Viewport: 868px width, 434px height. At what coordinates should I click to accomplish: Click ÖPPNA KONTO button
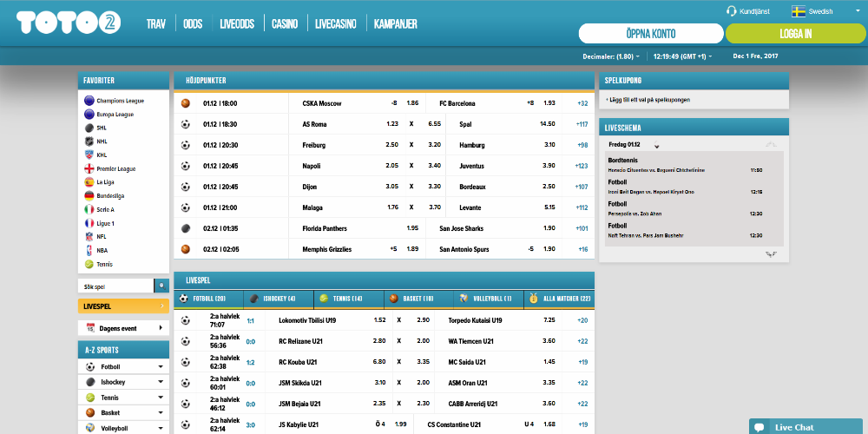click(x=651, y=33)
